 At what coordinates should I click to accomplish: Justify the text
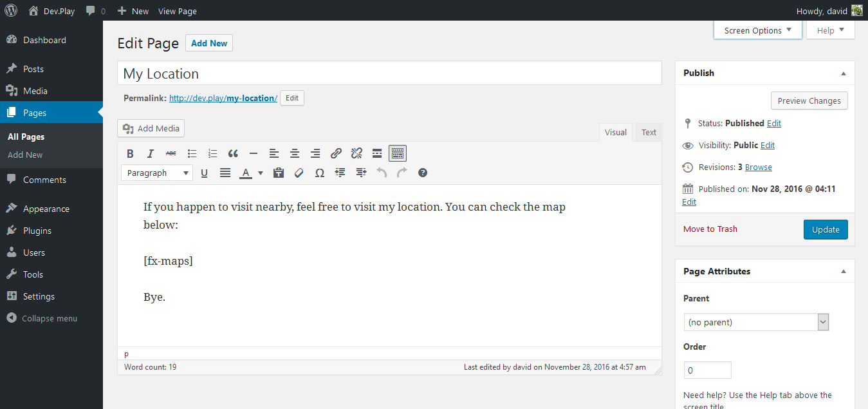225,173
